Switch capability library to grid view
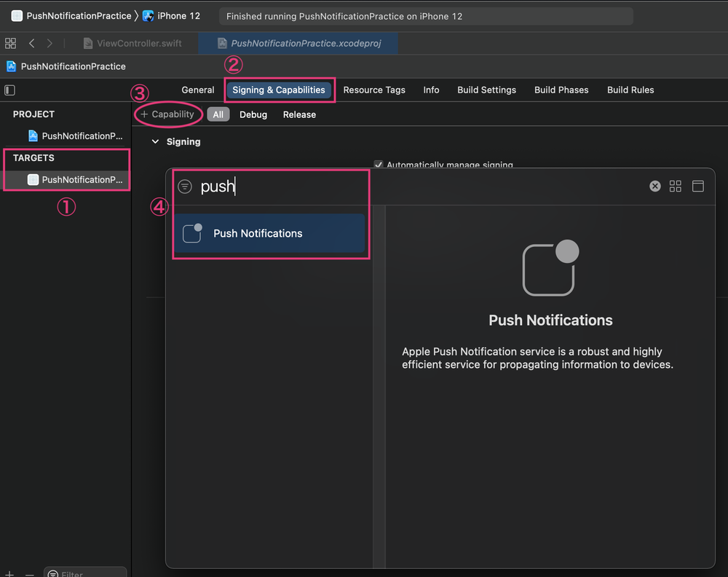The image size is (728, 577). [676, 187]
